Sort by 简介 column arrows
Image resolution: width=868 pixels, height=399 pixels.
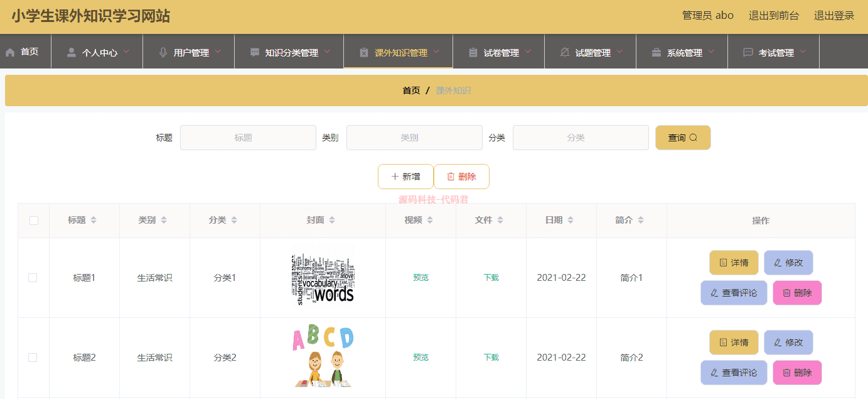[x=641, y=220]
